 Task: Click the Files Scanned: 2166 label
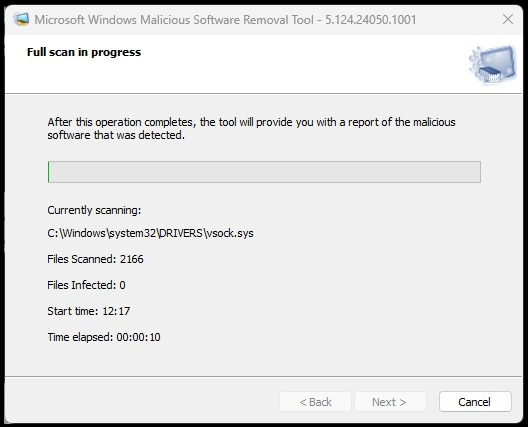95,259
